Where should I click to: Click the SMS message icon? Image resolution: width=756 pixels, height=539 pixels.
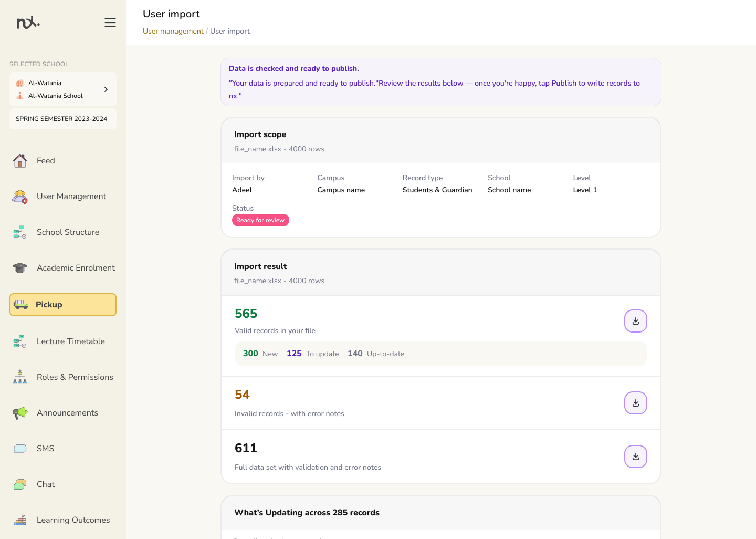[20, 449]
